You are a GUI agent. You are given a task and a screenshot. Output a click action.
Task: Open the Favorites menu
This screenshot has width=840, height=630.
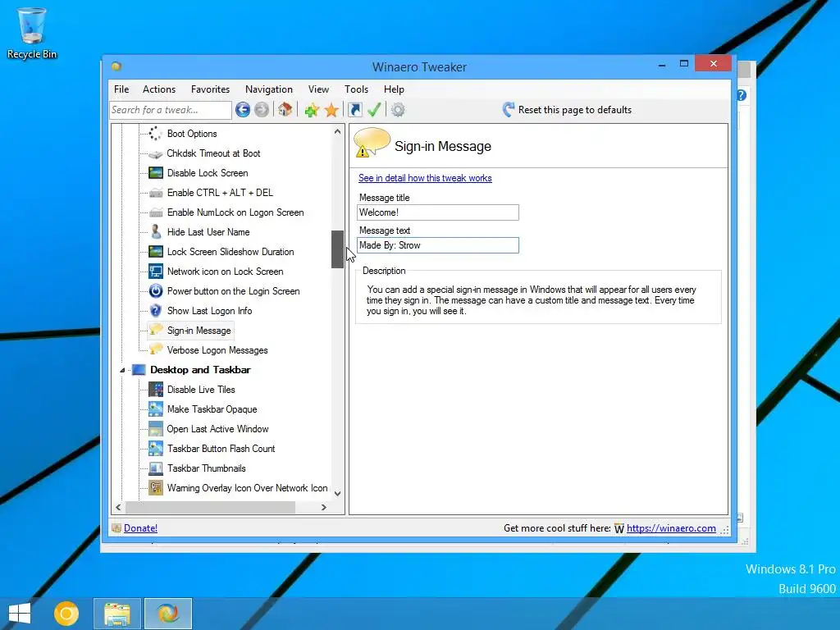point(210,89)
